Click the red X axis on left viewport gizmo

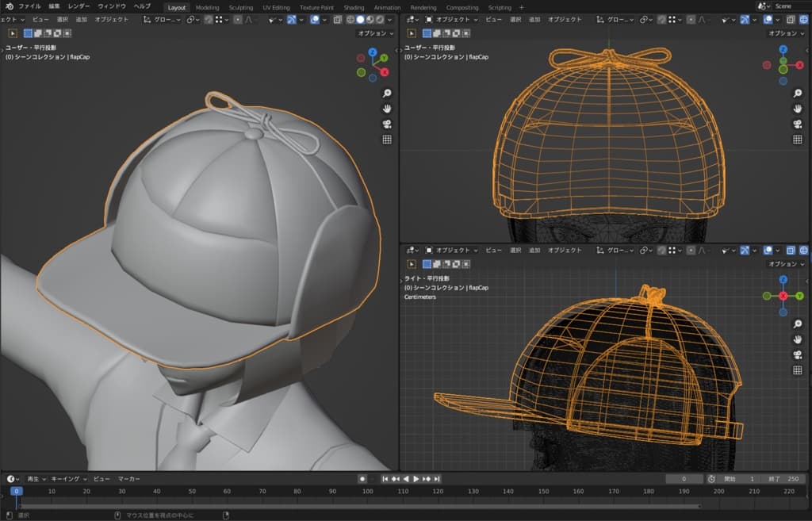point(385,72)
